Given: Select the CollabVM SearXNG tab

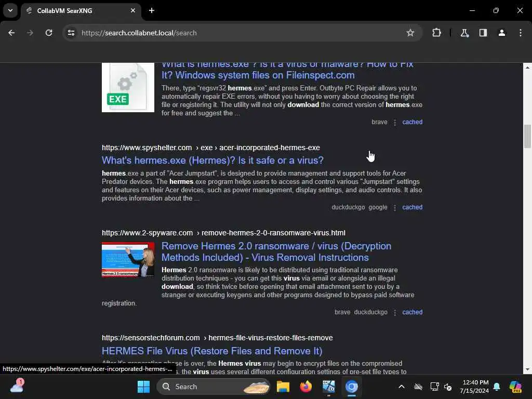Looking at the screenshot, I should tap(81, 10).
